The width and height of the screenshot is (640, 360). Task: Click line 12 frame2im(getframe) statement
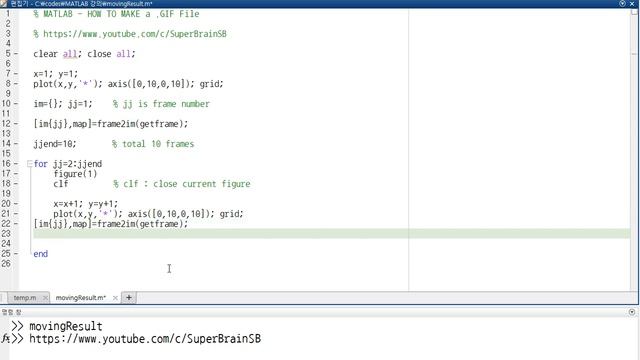click(x=111, y=124)
